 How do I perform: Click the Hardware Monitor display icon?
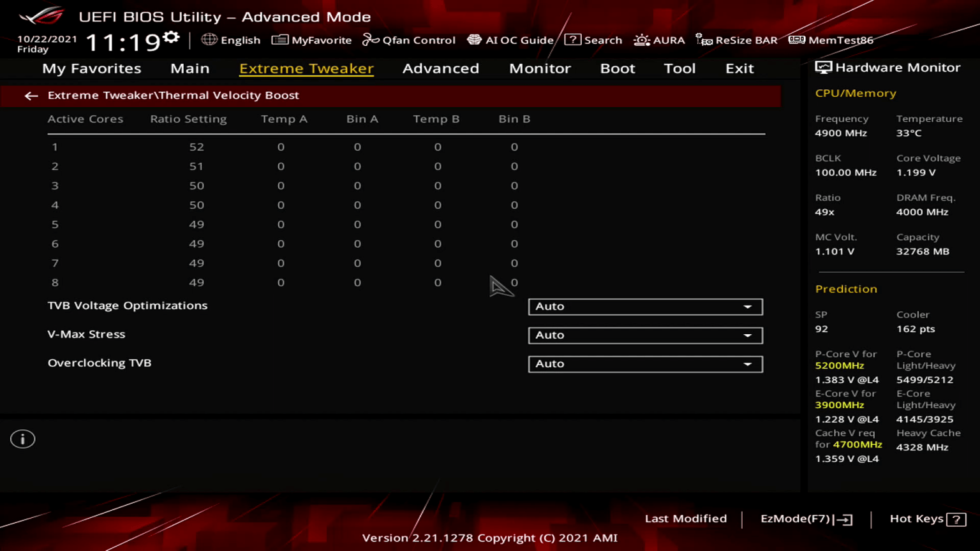tap(823, 68)
